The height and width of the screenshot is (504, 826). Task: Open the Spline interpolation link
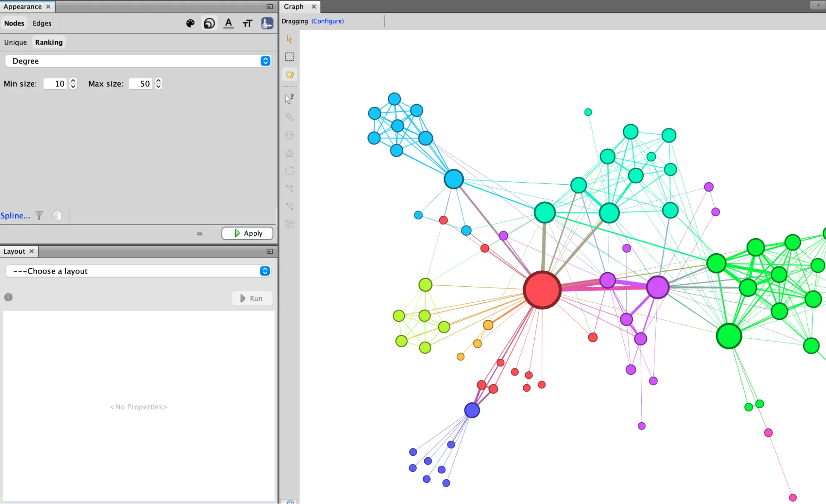point(15,216)
